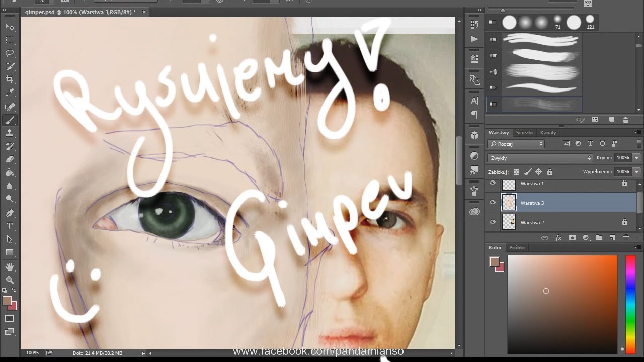Click the brush size slider handle
The width and height of the screenshot is (644, 362).
tap(503, 10)
